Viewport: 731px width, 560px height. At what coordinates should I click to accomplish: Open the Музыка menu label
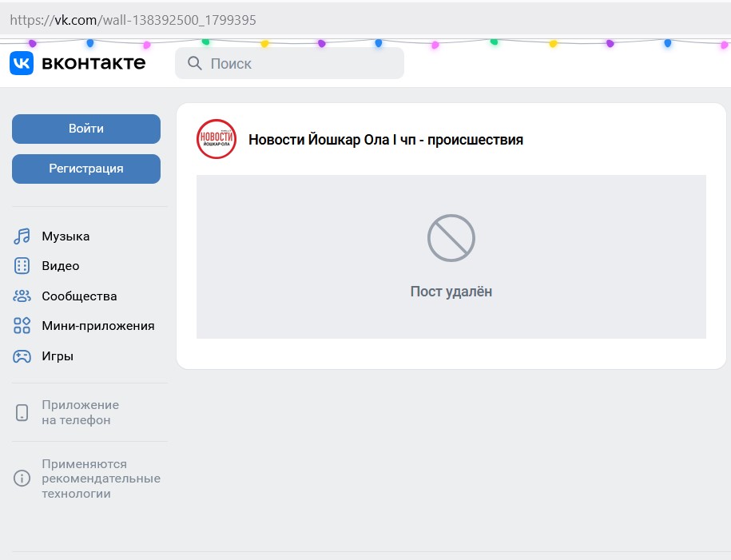[66, 236]
